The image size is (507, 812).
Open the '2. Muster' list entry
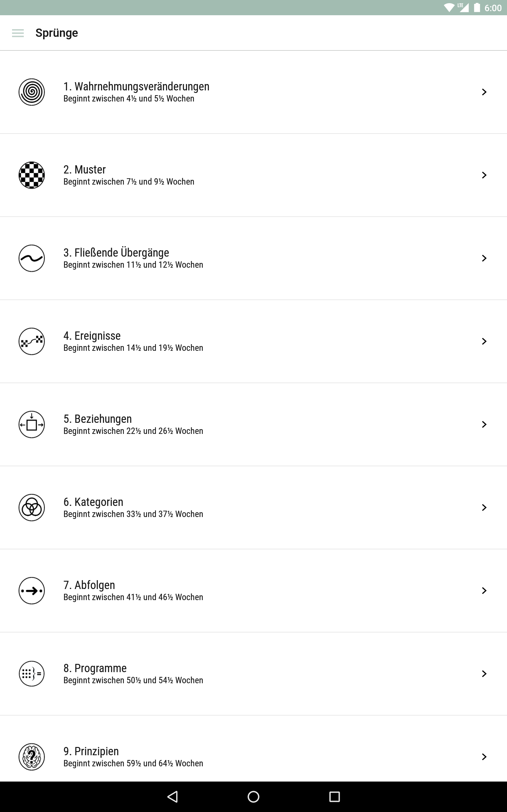253,175
